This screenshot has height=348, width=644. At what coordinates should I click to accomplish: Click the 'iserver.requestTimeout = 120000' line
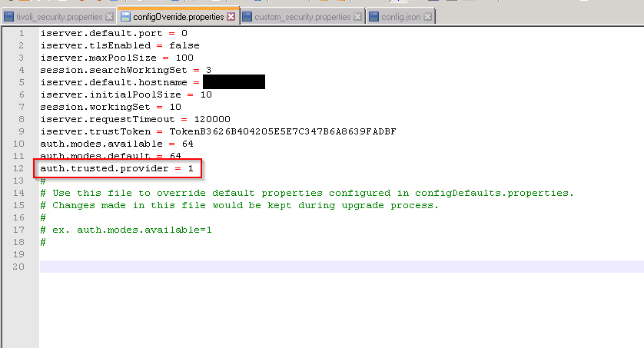(135, 119)
